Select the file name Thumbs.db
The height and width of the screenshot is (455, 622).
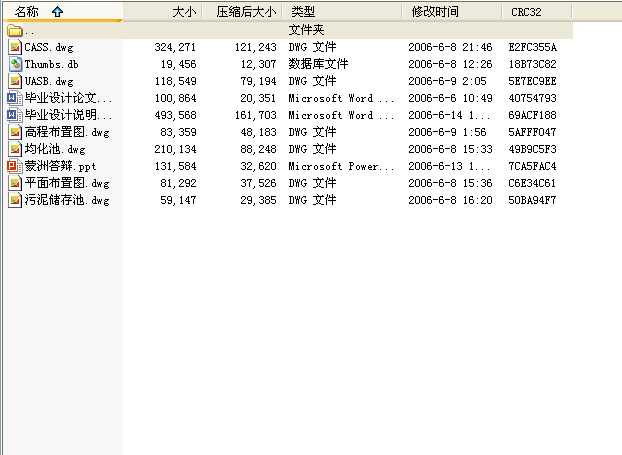(x=52, y=64)
